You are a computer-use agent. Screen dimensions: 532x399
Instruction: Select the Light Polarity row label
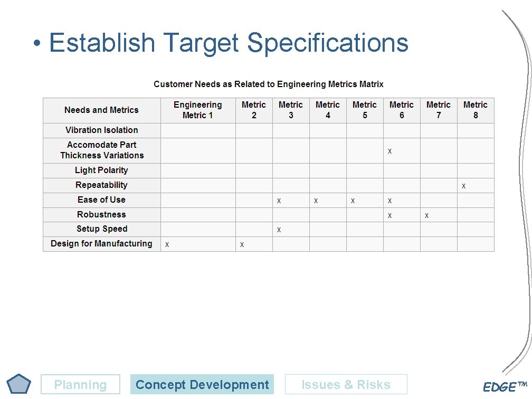pos(101,170)
